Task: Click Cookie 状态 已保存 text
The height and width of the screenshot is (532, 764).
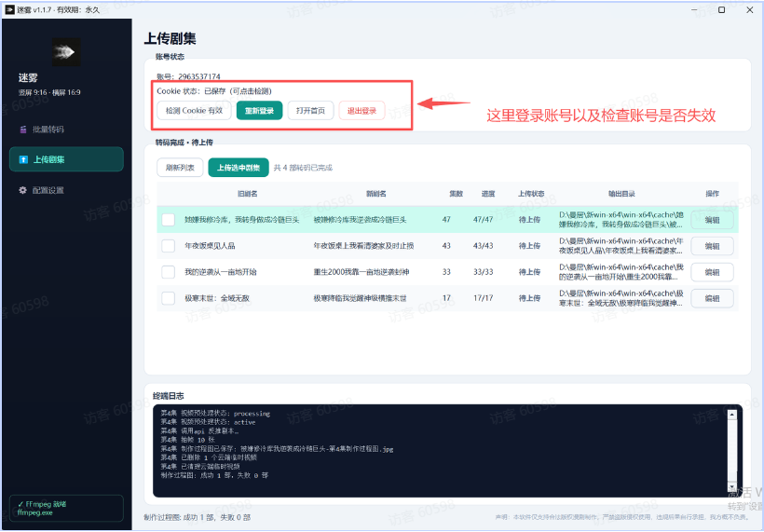Action: pos(214,91)
